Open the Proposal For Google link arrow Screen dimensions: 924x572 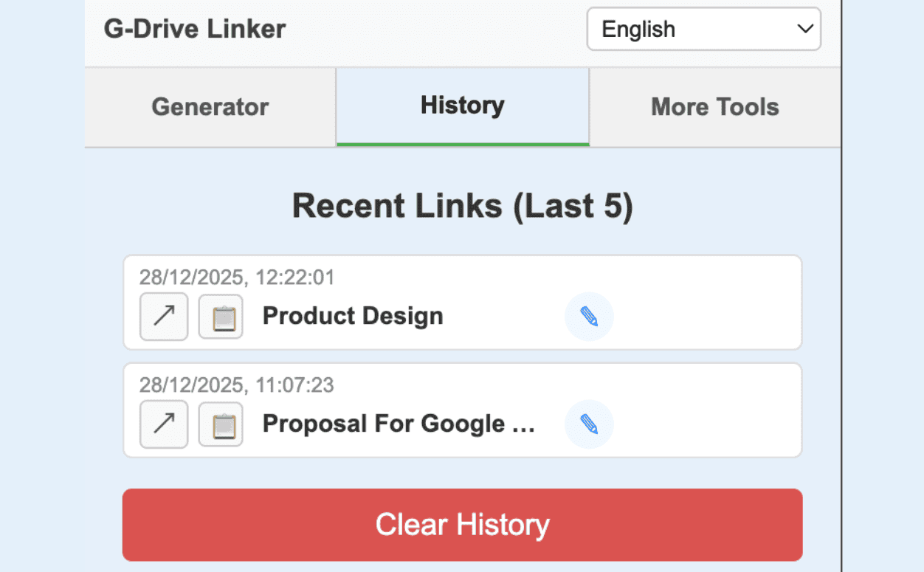coord(164,424)
